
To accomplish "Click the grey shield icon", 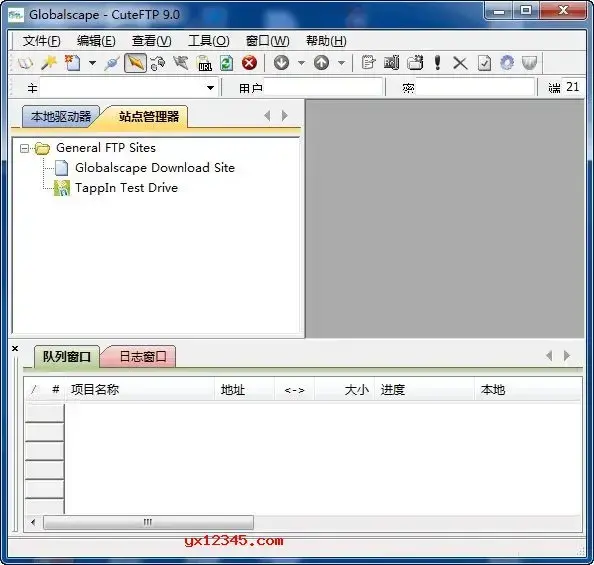I will click(529, 63).
